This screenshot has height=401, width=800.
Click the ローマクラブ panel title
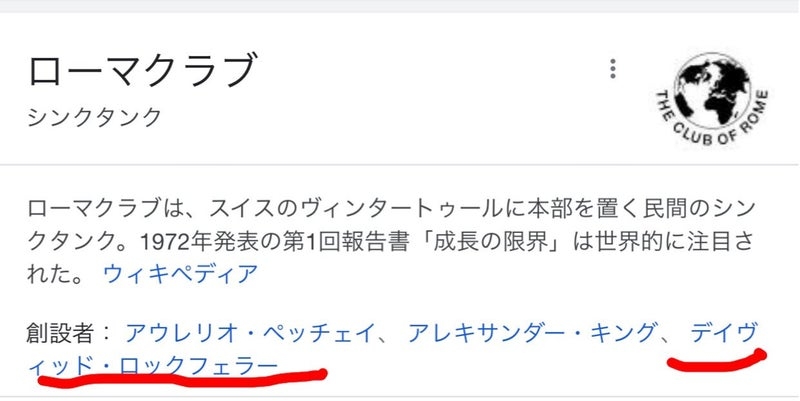[x=141, y=70]
